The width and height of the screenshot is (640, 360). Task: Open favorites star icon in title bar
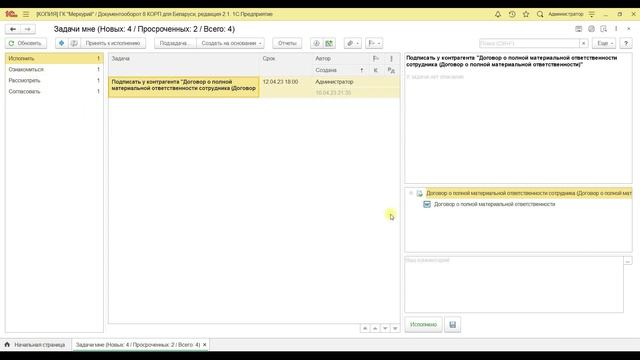pos(526,14)
